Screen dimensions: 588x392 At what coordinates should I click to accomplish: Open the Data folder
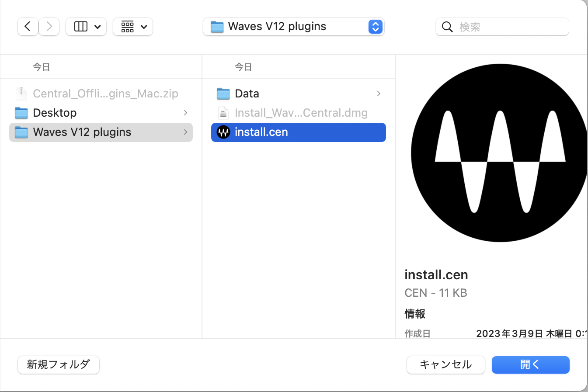click(299, 94)
